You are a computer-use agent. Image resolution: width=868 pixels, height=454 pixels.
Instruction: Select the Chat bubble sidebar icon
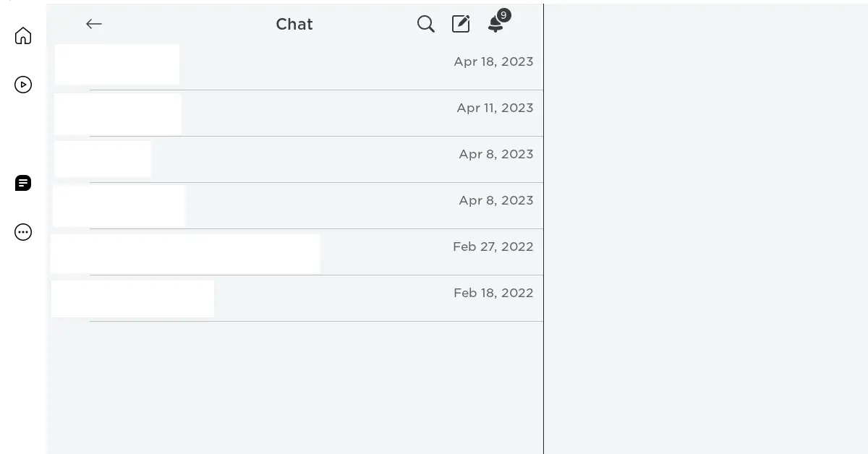coord(23,183)
